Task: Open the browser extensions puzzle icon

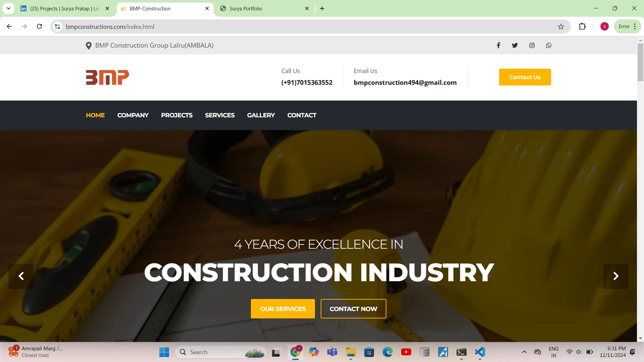Action: [x=582, y=26]
